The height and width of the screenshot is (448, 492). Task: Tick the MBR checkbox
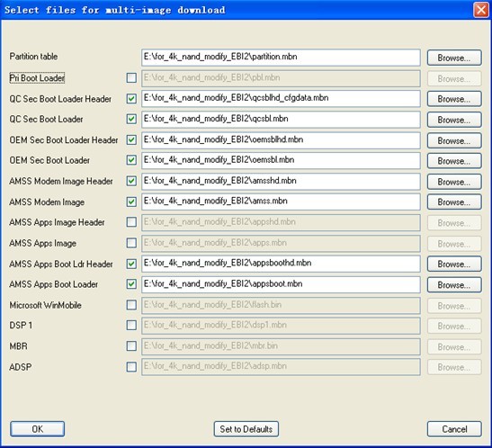click(131, 346)
